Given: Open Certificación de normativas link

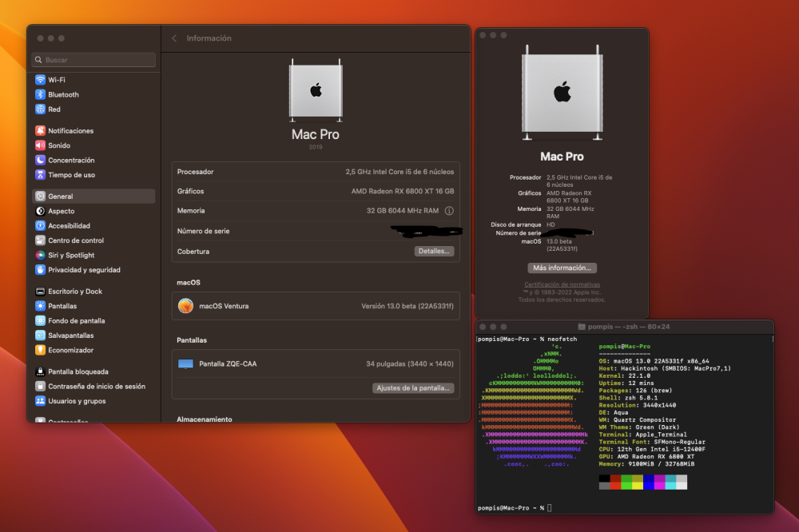Looking at the screenshot, I should [562, 285].
